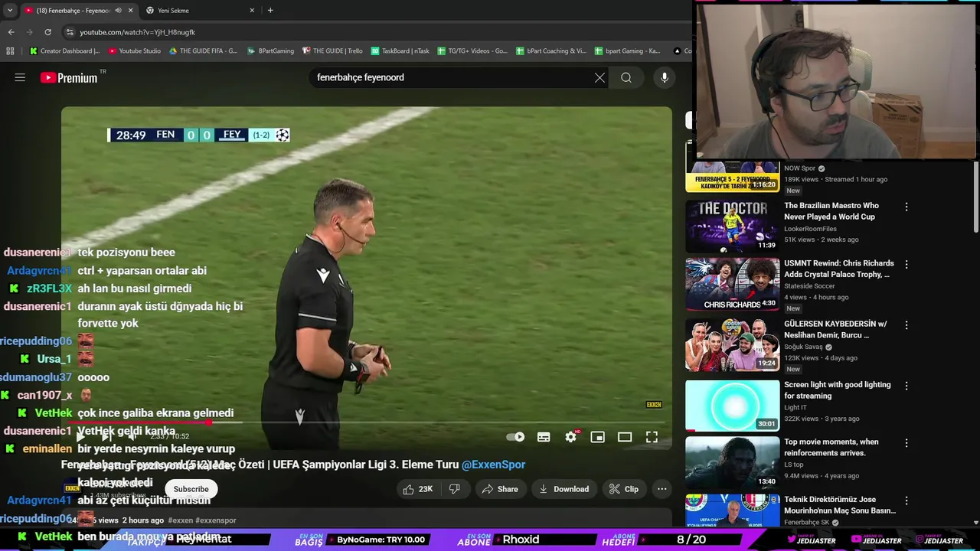
Task: Run search with the magnifier button
Action: (x=626, y=77)
